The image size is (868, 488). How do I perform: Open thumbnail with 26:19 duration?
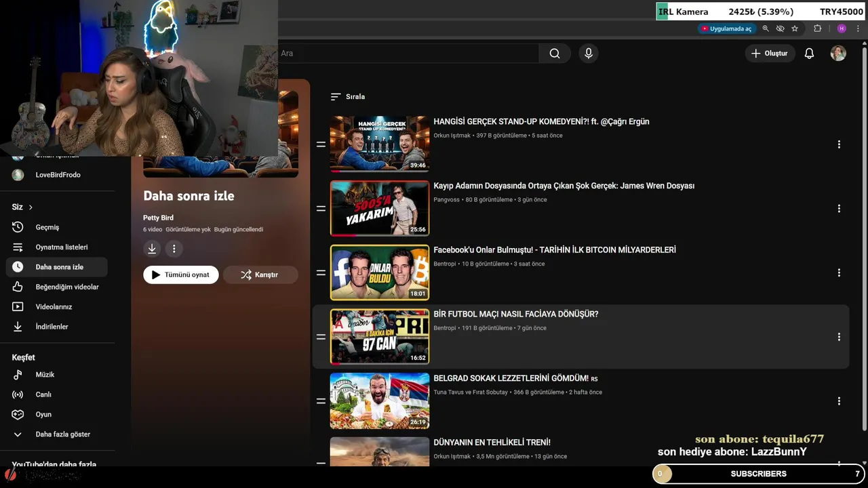point(380,401)
